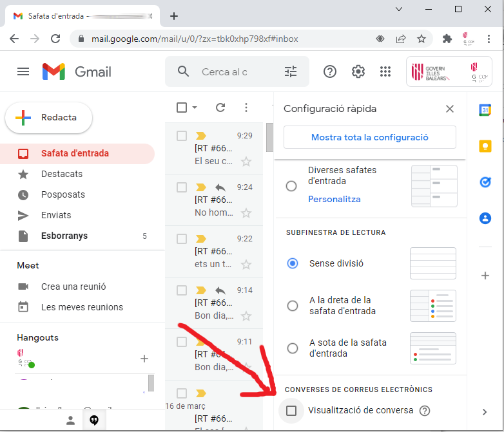Image resolution: width=504 pixels, height=432 pixels.
Task: Click the Settings gear icon
Action: point(358,71)
